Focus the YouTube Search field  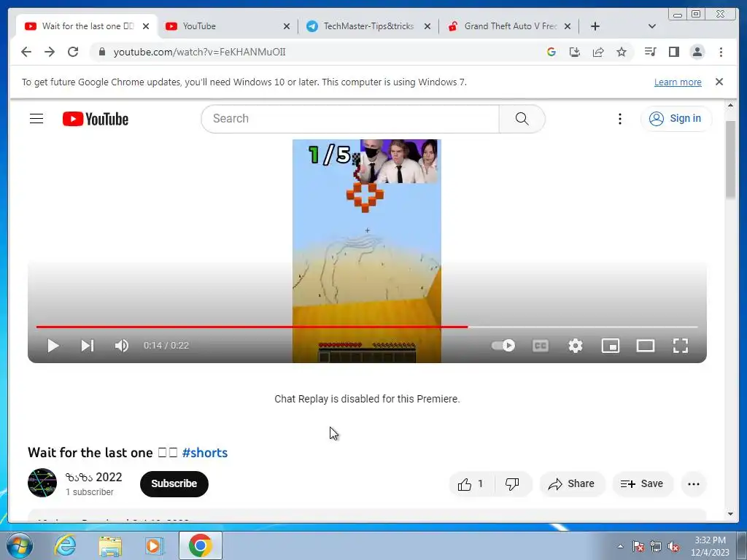click(x=350, y=119)
